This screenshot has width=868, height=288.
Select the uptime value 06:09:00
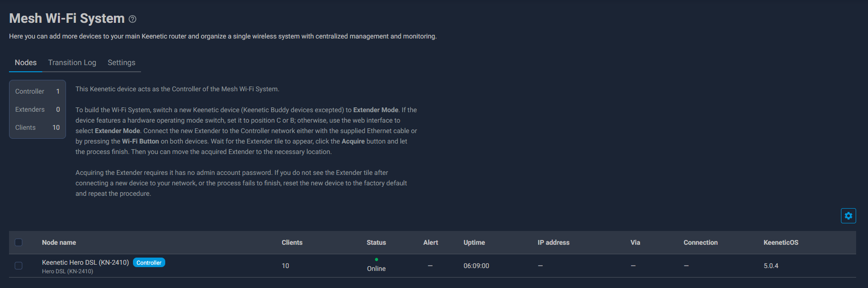tap(476, 266)
